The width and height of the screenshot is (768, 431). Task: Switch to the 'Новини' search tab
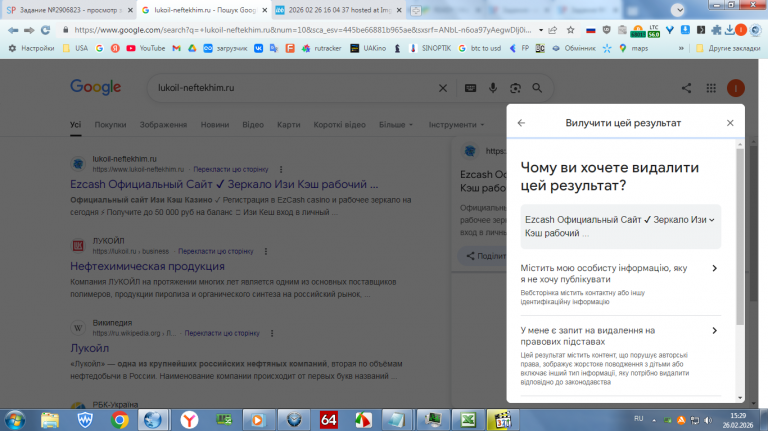click(215, 125)
